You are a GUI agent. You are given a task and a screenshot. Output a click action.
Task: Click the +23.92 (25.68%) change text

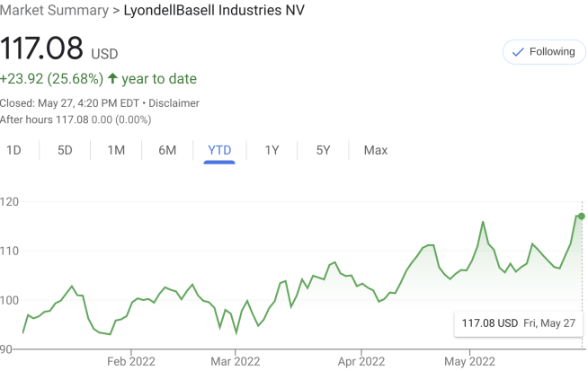click(x=52, y=79)
